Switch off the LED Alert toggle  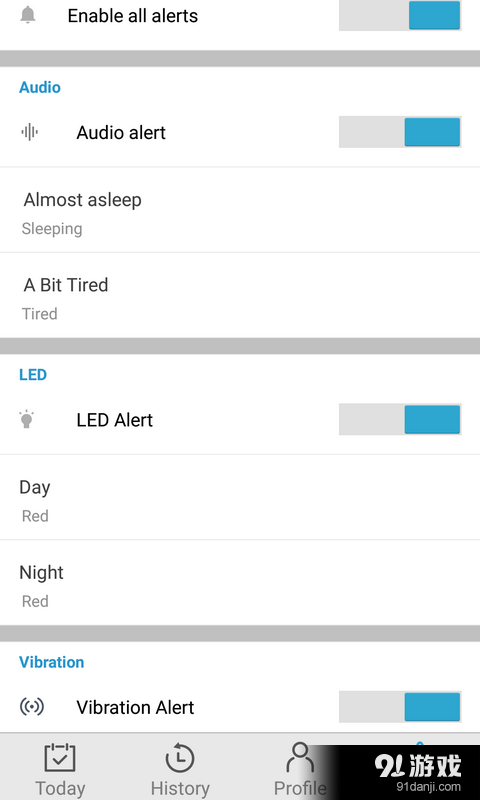tap(400, 419)
